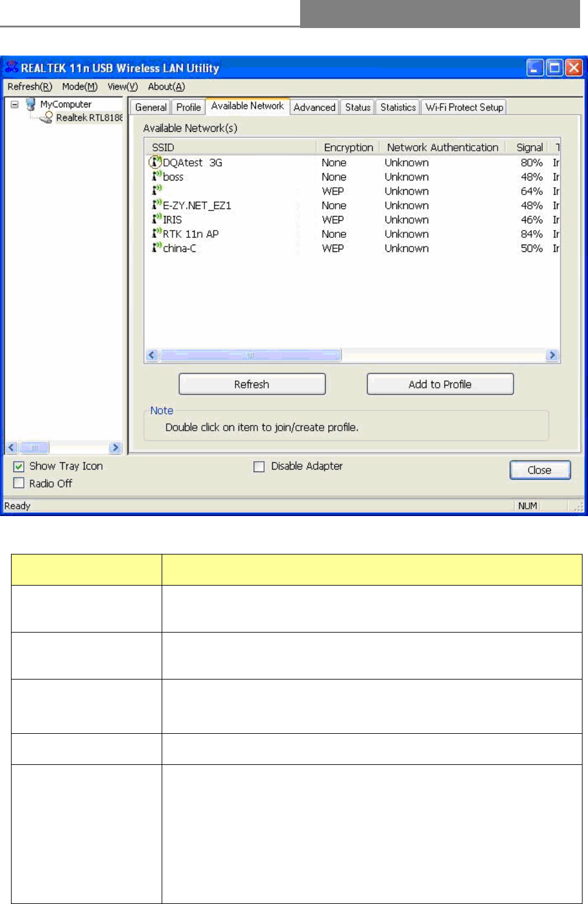588x904 pixels.
Task: Select the E-ZY.NET_EZ1 network name
Action: click(x=197, y=206)
